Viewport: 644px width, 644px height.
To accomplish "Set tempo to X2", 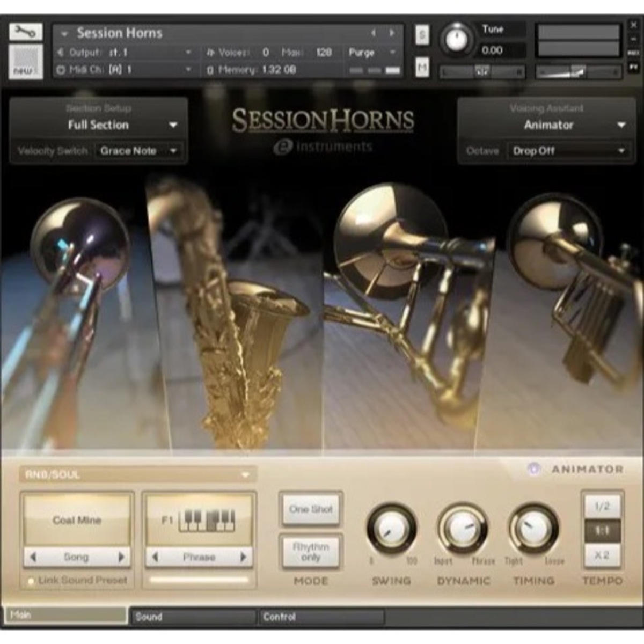I will 602,555.
